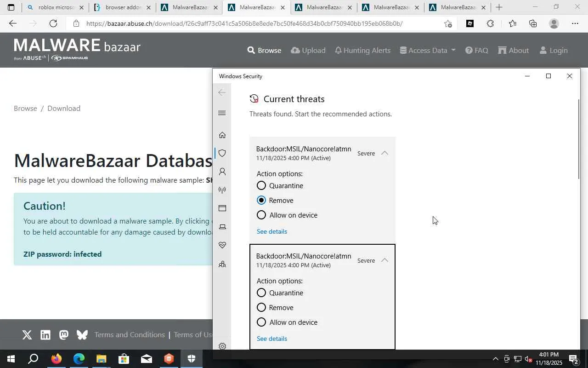See details for the second Nanocore threat

[272, 339]
